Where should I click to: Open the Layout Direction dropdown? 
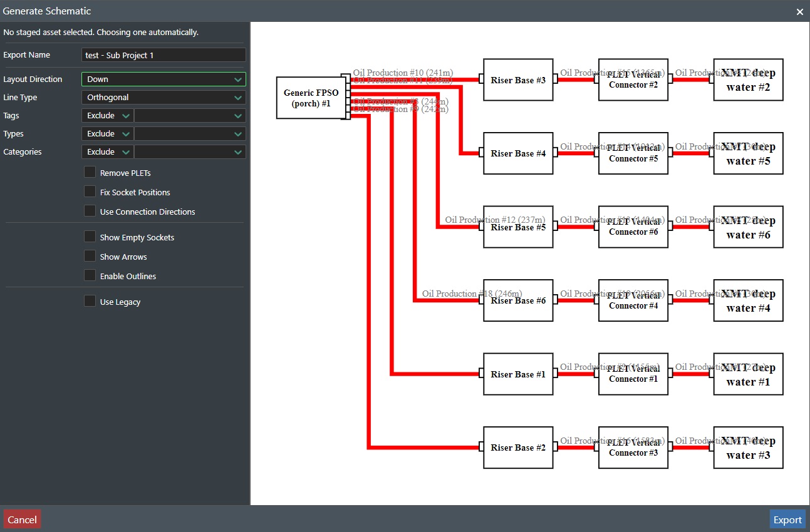click(164, 79)
